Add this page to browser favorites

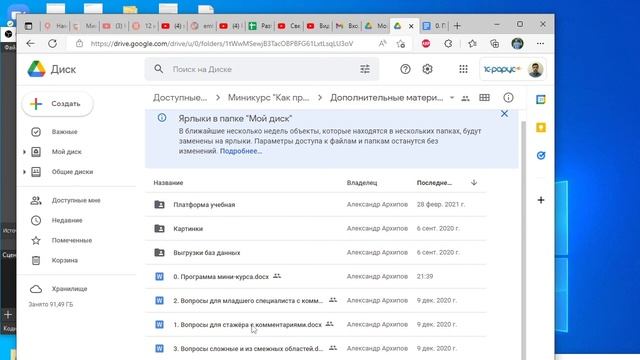coord(401,43)
